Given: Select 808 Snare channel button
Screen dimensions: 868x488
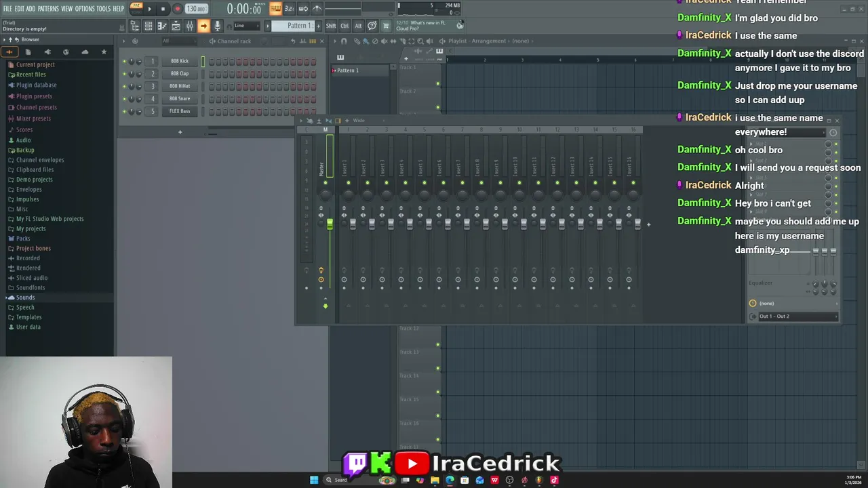Looking at the screenshot, I should (180, 98).
